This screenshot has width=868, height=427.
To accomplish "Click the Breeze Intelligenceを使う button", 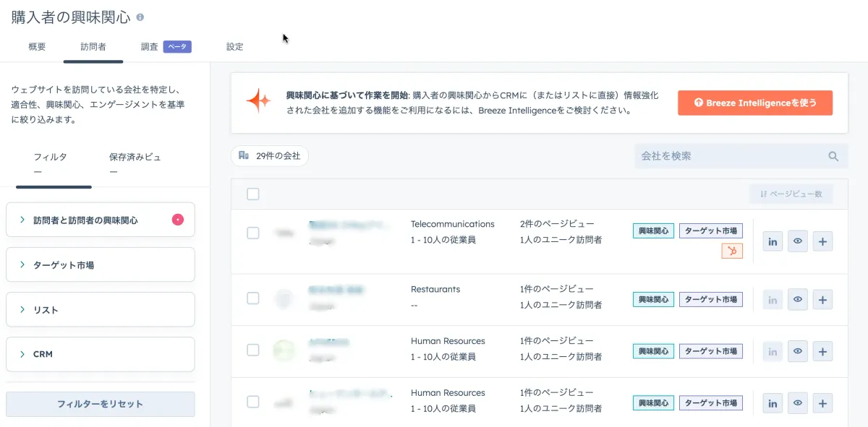I will coord(754,103).
